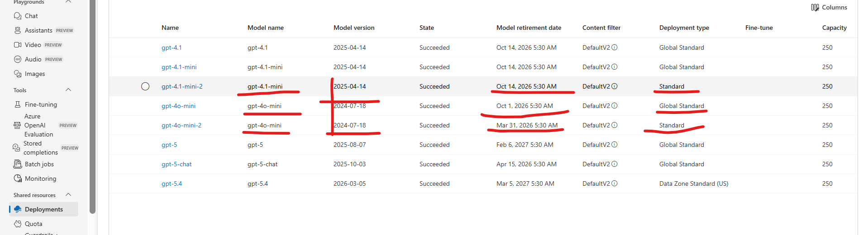Open the Batch jobs icon
Viewport: 868px width, 235px height.
tap(18, 164)
